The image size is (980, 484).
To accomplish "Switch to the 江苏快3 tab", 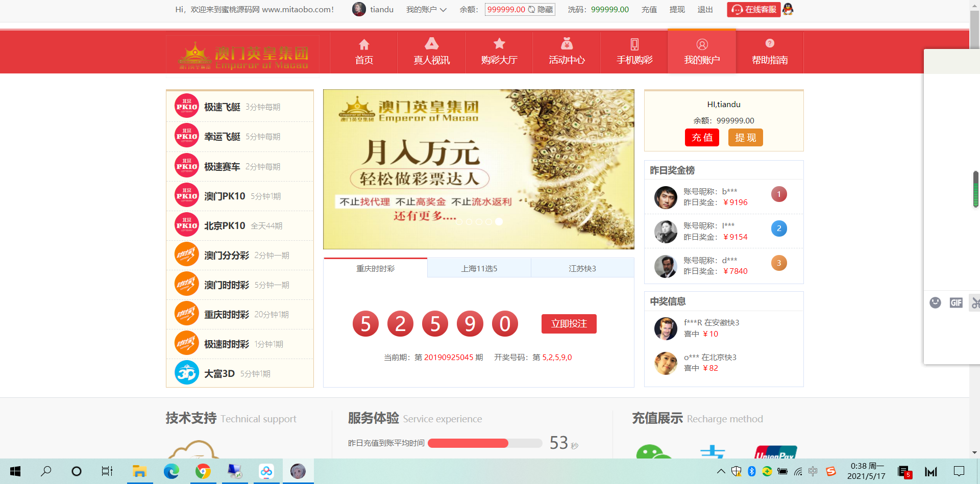I will pos(582,268).
